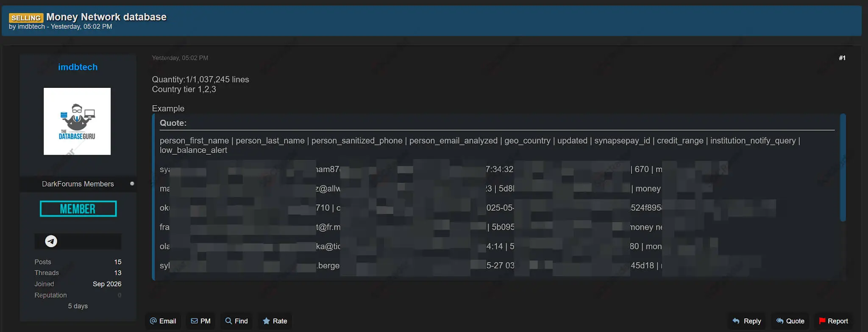Click the MEMBER rank badge
This screenshot has width=868, height=332.
click(x=78, y=209)
